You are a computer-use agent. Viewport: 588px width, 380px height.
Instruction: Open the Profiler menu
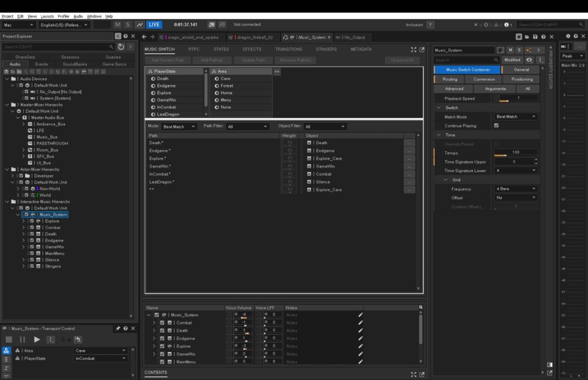click(x=63, y=15)
